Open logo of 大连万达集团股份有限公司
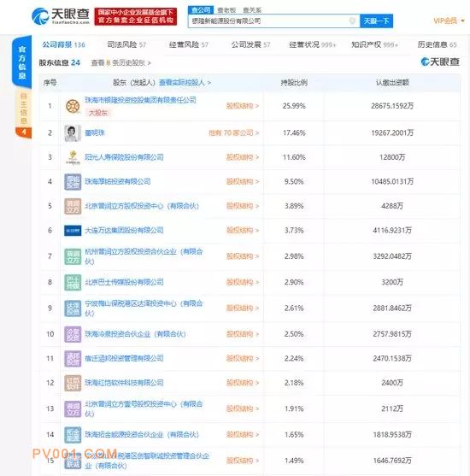The height and width of the screenshot is (476, 470). 73,231
